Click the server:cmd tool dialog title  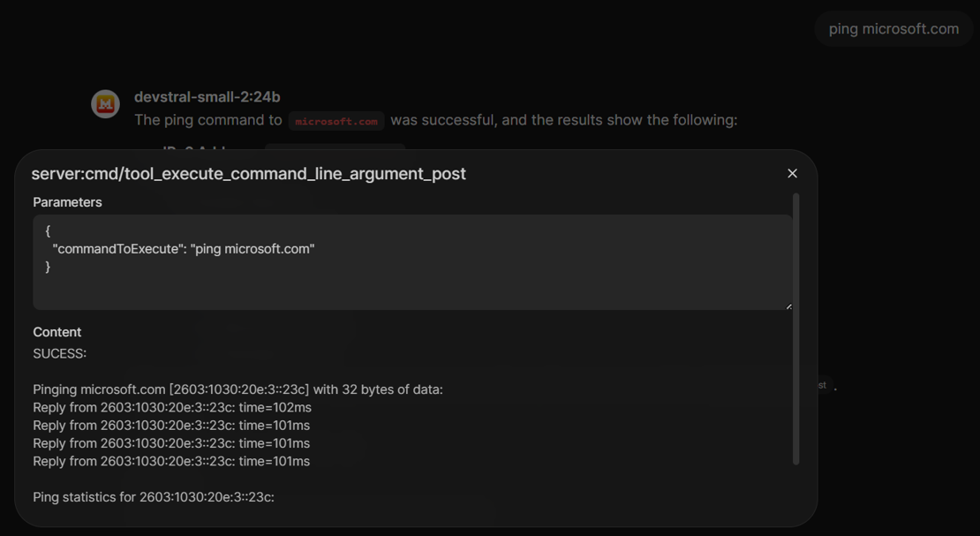(248, 174)
